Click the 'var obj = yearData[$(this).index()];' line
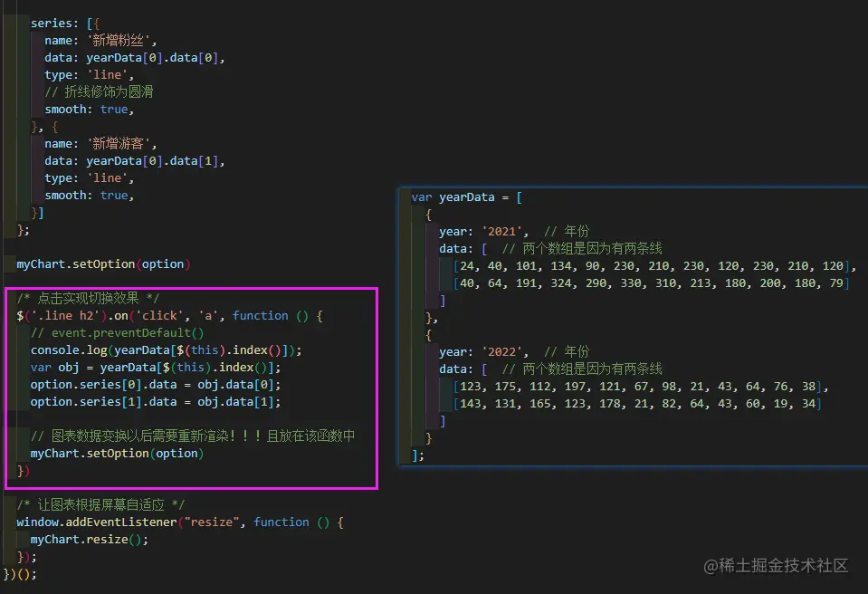The height and width of the screenshot is (594, 868). [x=156, y=368]
